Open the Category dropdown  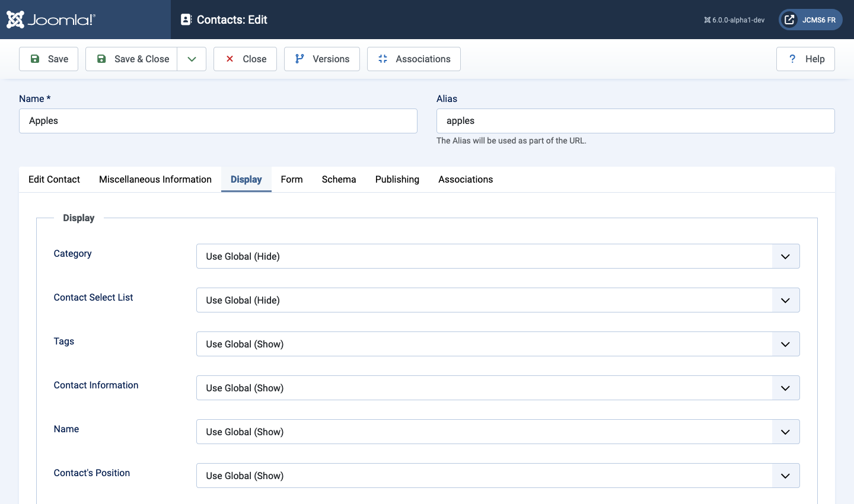click(x=498, y=256)
